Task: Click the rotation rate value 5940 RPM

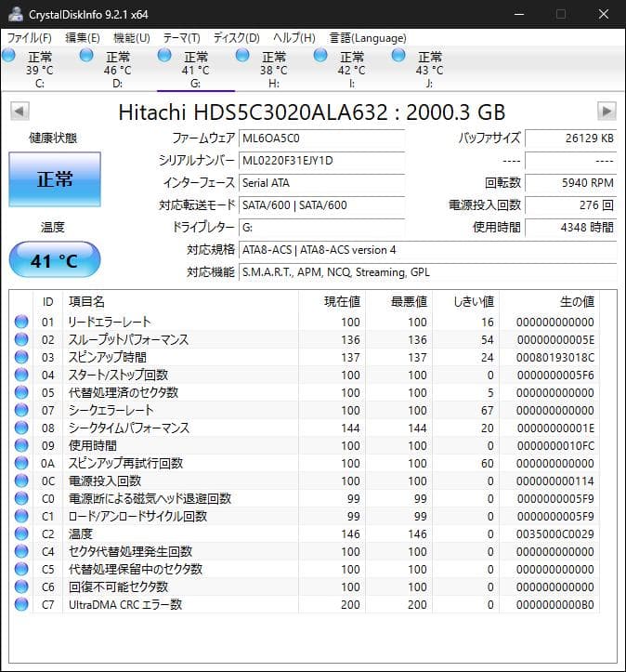Action: (571, 183)
